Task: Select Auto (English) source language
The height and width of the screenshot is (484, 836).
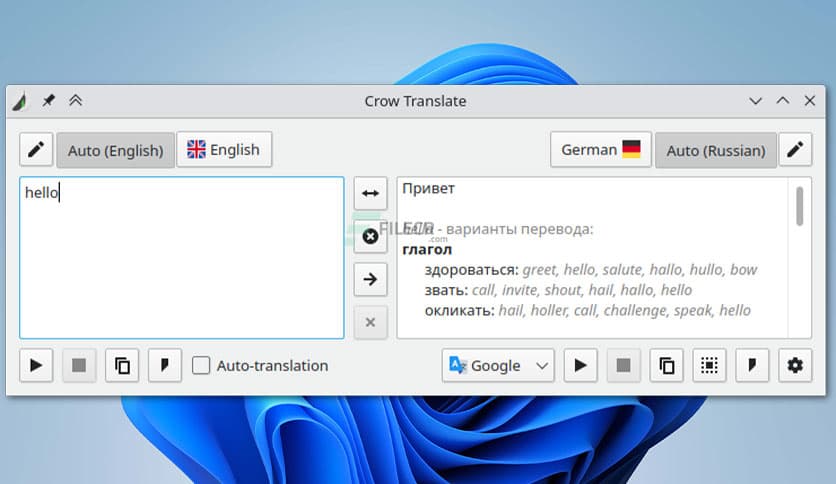Action: click(x=115, y=150)
